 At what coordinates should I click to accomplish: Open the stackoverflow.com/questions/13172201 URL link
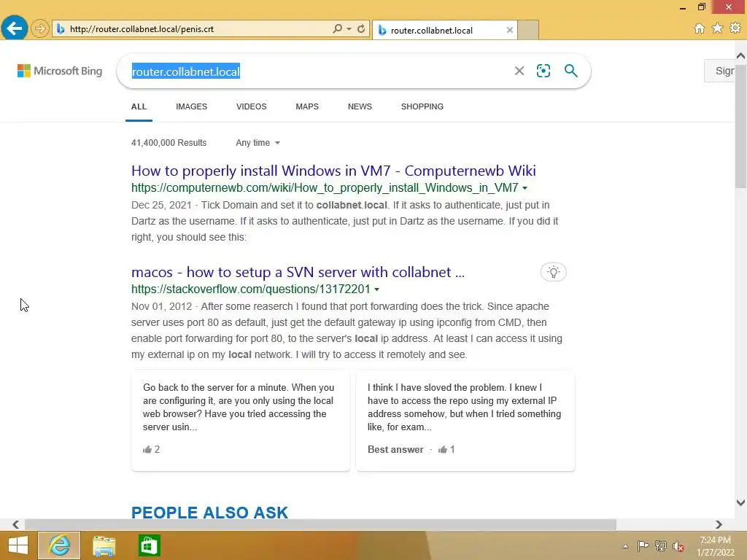251,289
